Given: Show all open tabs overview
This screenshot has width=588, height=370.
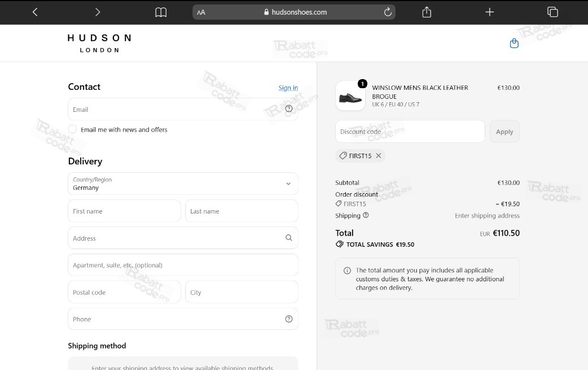Looking at the screenshot, I should tap(552, 12).
